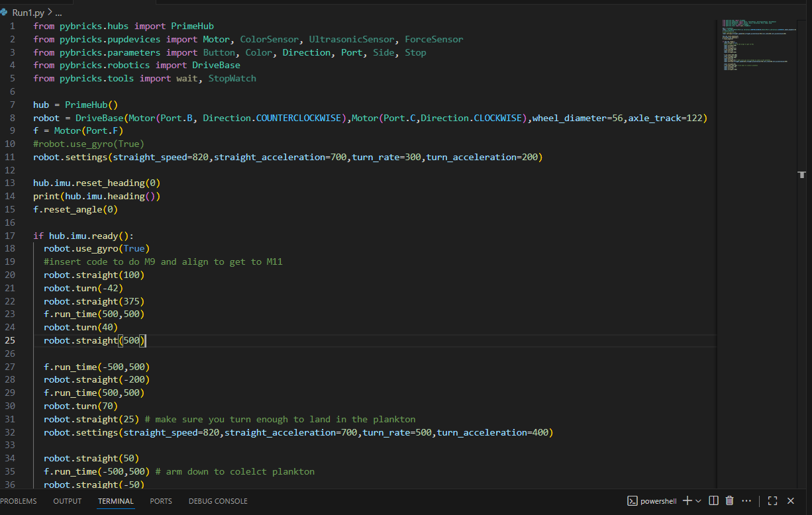This screenshot has width=812, height=515.
Task: Click the Python file icon beside Run1.py
Action: point(4,13)
